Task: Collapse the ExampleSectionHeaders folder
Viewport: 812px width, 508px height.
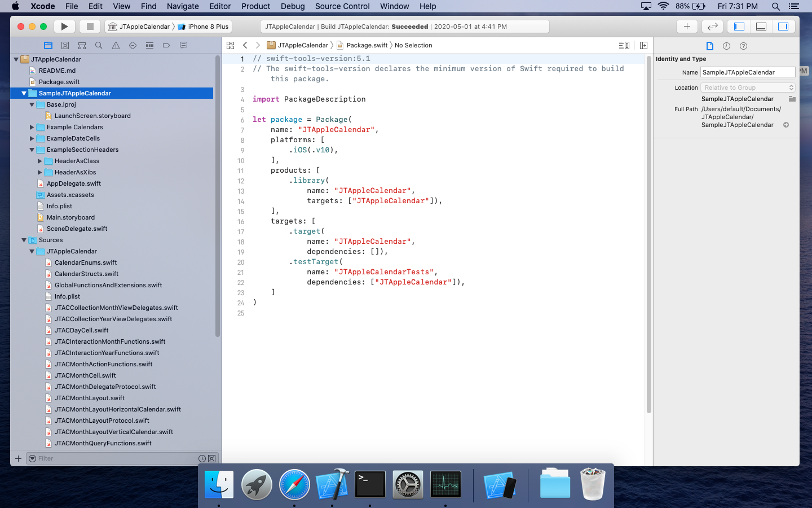Action: pos(32,150)
